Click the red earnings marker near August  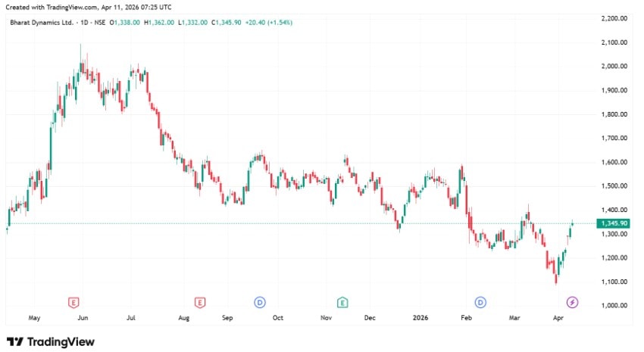tap(200, 302)
